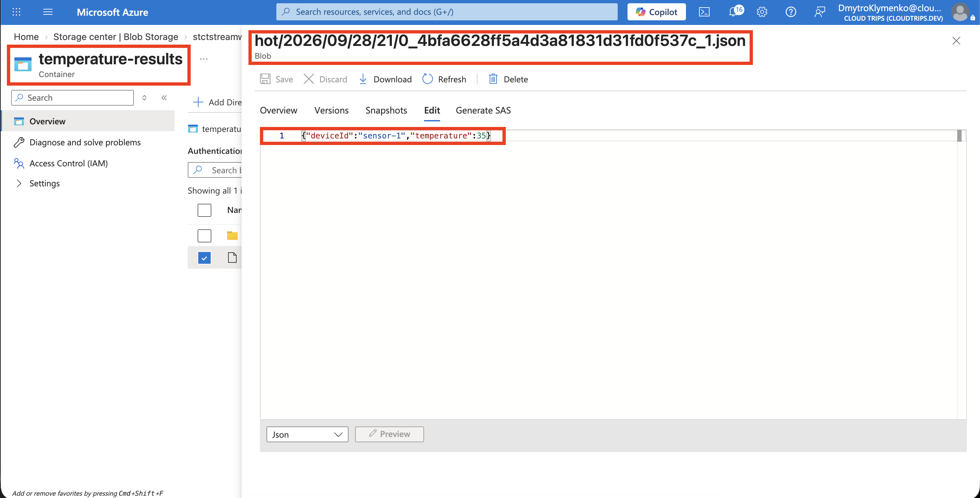The image size is (980, 498).
Task: Click the blobs search-by-prefix field
Action: point(215,170)
